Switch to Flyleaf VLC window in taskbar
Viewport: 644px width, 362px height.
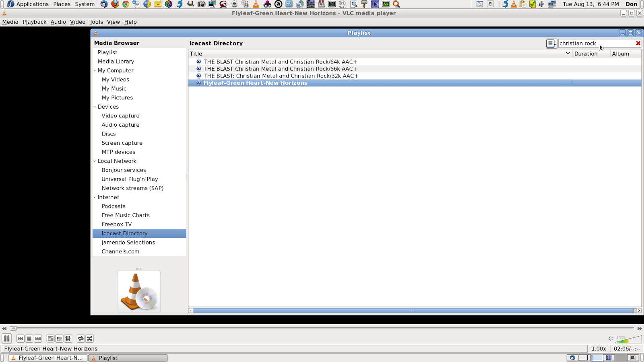(x=47, y=358)
